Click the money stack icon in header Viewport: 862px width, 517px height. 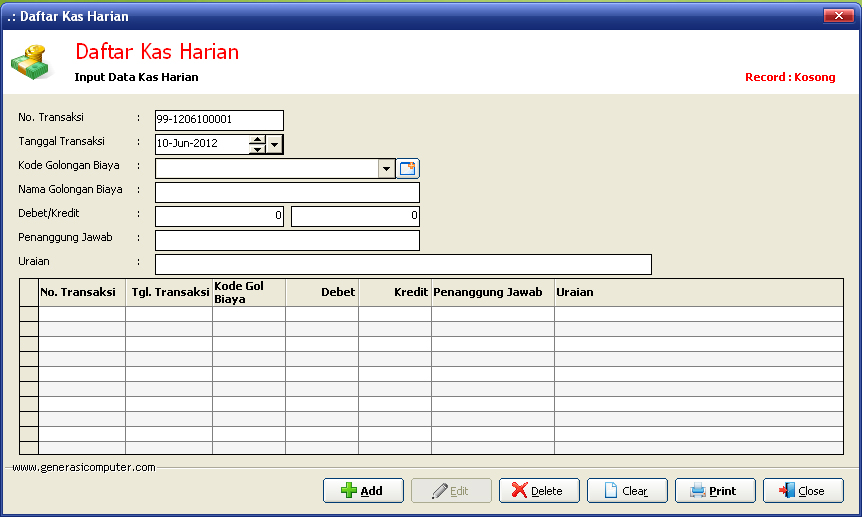[29, 63]
